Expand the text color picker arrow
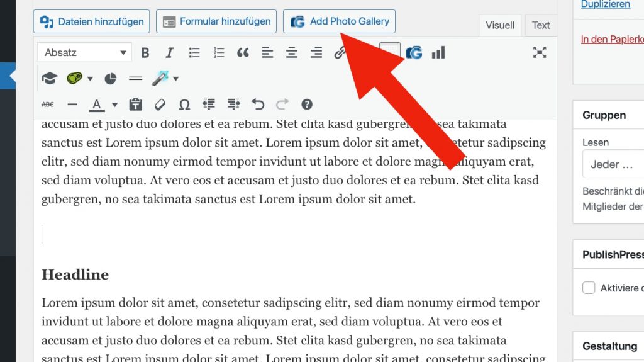The width and height of the screenshot is (644, 362). [x=114, y=105]
